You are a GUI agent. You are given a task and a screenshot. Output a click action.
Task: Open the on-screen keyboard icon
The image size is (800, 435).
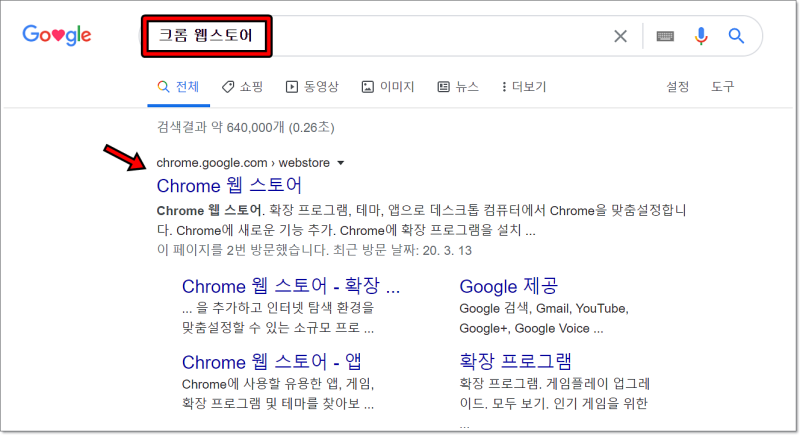pos(665,36)
